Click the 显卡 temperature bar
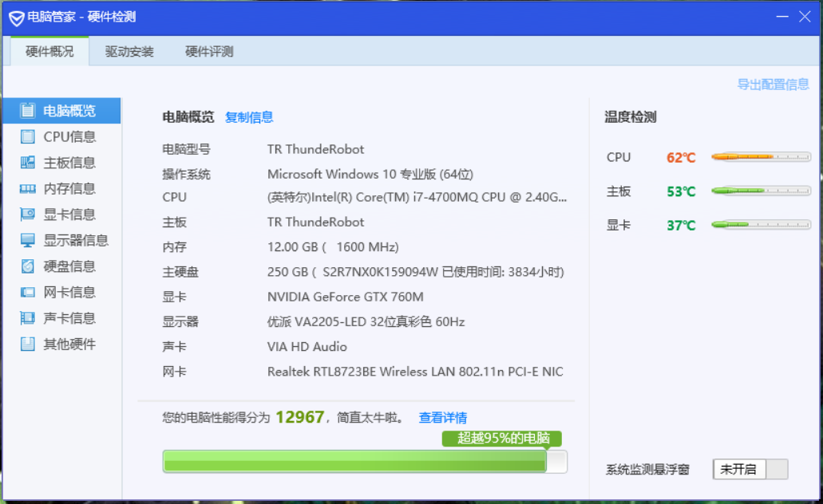Image resolution: width=823 pixels, height=504 pixels. [761, 225]
